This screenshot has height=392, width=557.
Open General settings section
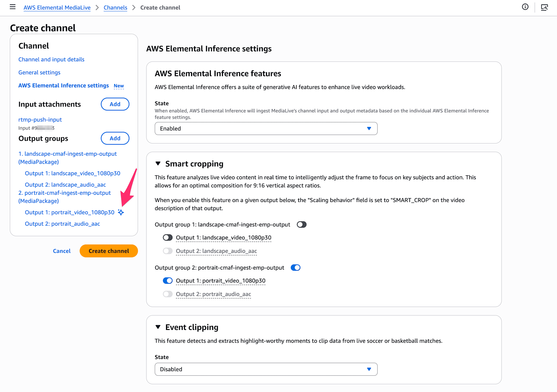39,73
